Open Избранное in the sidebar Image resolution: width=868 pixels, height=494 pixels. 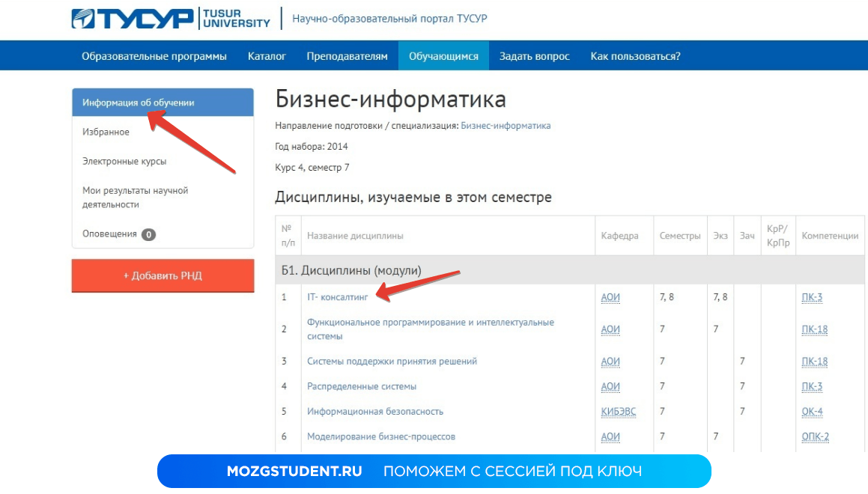pyautogui.click(x=106, y=132)
